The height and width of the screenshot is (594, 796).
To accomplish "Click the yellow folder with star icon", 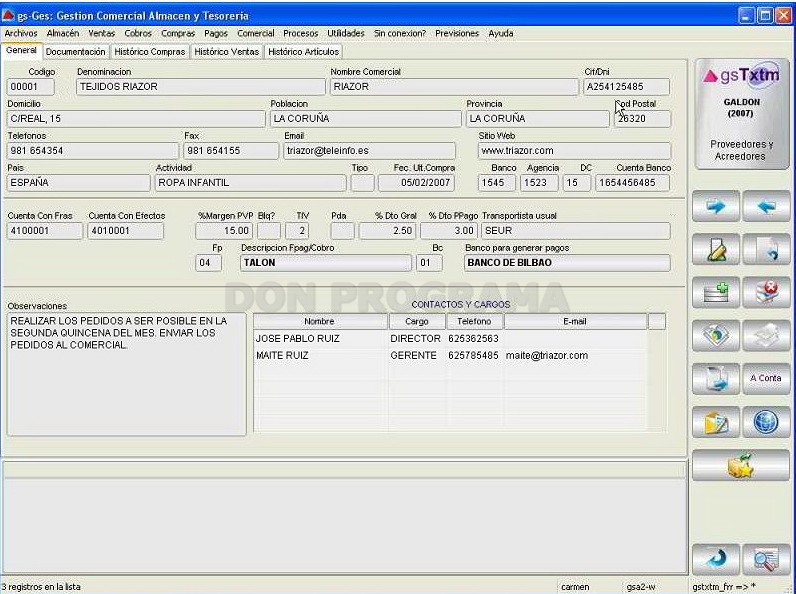I will click(741, 465).
